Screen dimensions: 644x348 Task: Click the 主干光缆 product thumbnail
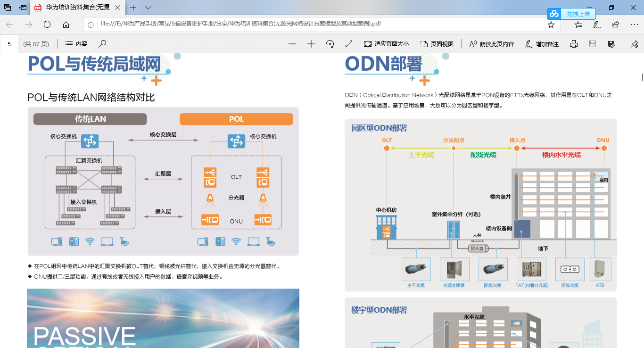point(416,270)
